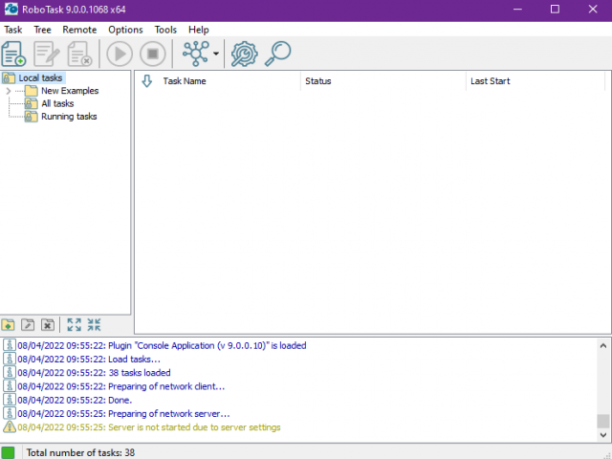Add new folder icon below tree

[8, 325]
